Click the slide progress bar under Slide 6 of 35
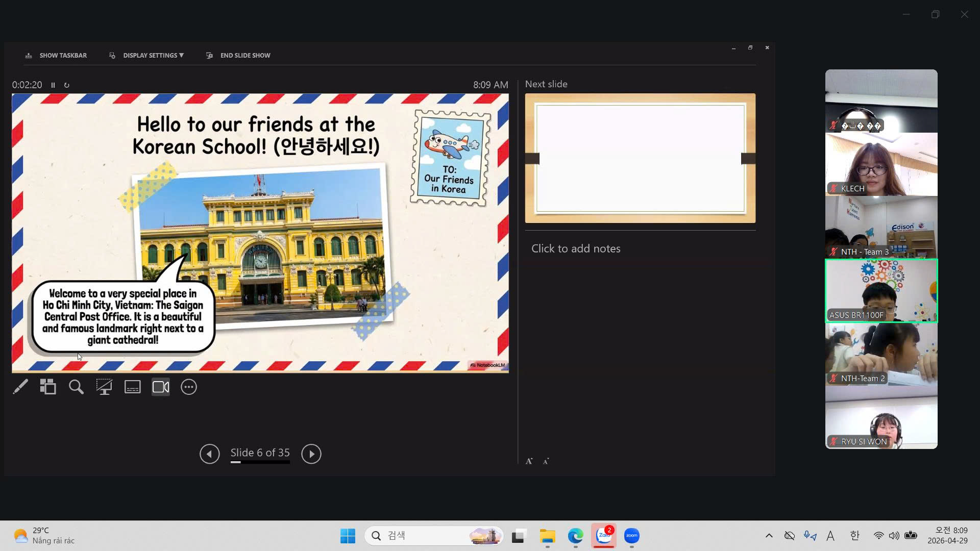 pos(260,462)
